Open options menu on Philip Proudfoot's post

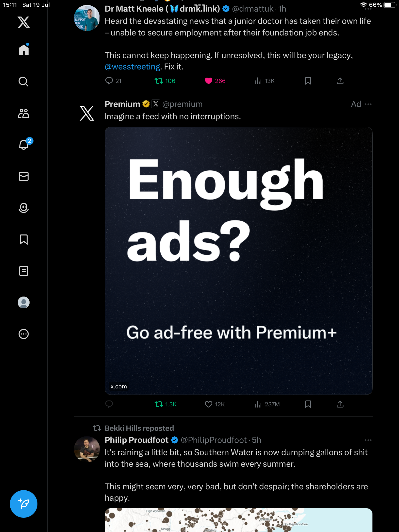(x=368, y=440)
